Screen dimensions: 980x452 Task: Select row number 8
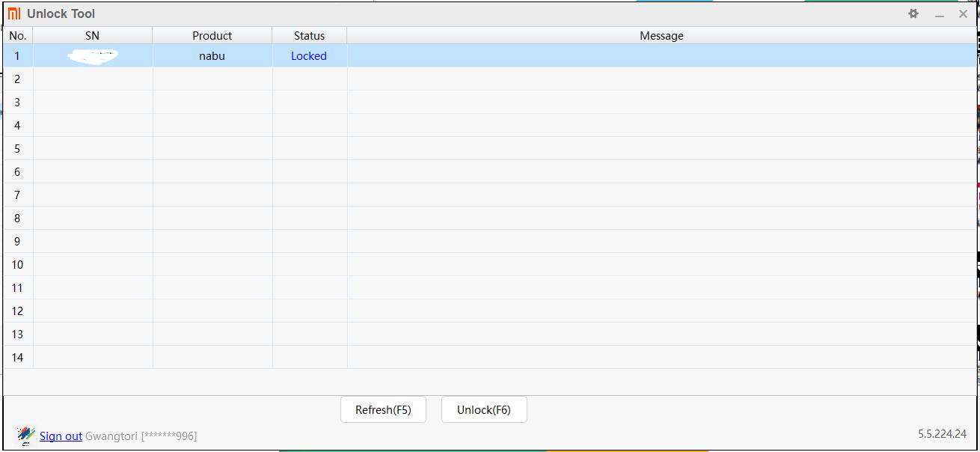(x=18, y=218)
